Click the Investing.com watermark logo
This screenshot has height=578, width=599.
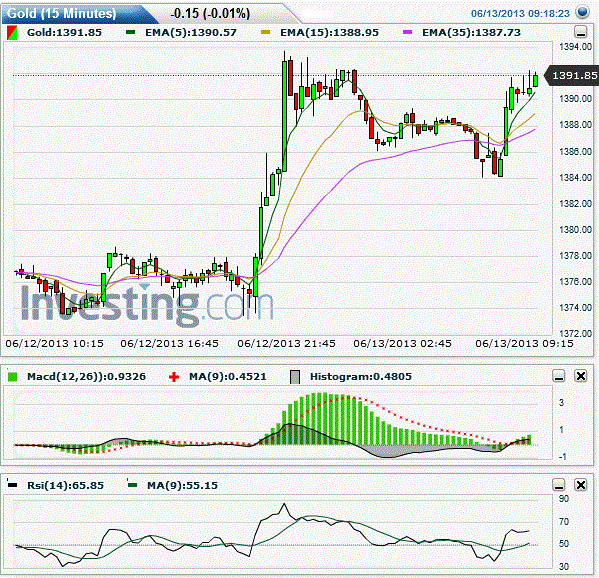(147, 304)
